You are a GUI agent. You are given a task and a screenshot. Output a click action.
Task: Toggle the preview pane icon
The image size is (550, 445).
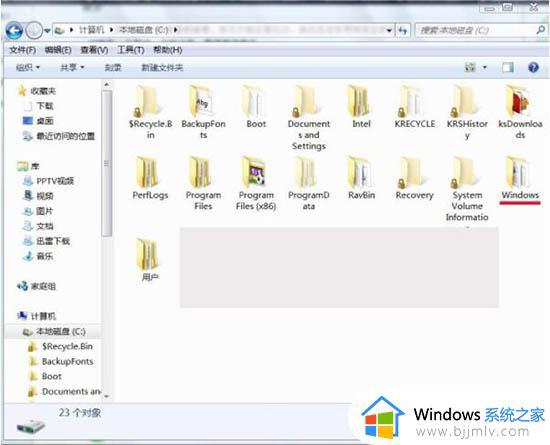point(508,67)
